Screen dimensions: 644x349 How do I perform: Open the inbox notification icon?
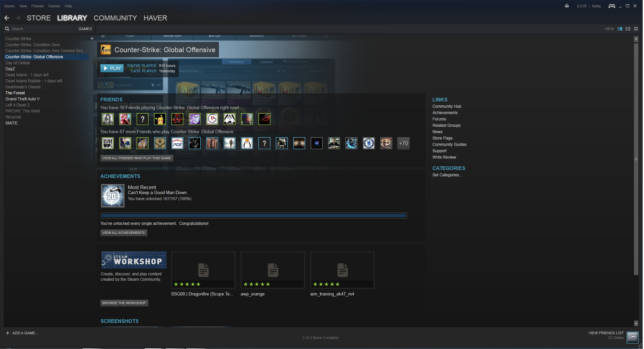(x=567, y=6)
